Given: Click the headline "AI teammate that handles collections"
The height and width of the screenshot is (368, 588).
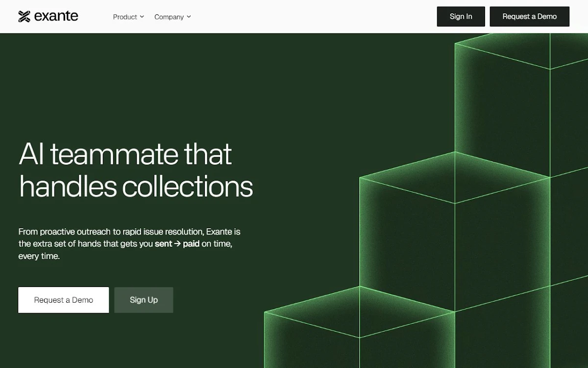Looking at the screenshot, I should pyautogui.click(x=136, y=170).
